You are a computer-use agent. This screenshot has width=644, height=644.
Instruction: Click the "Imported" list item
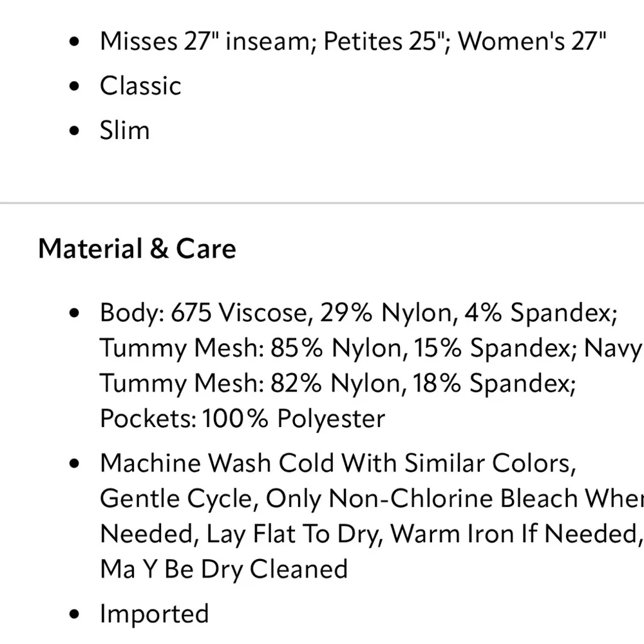click(x=154, y=614)
